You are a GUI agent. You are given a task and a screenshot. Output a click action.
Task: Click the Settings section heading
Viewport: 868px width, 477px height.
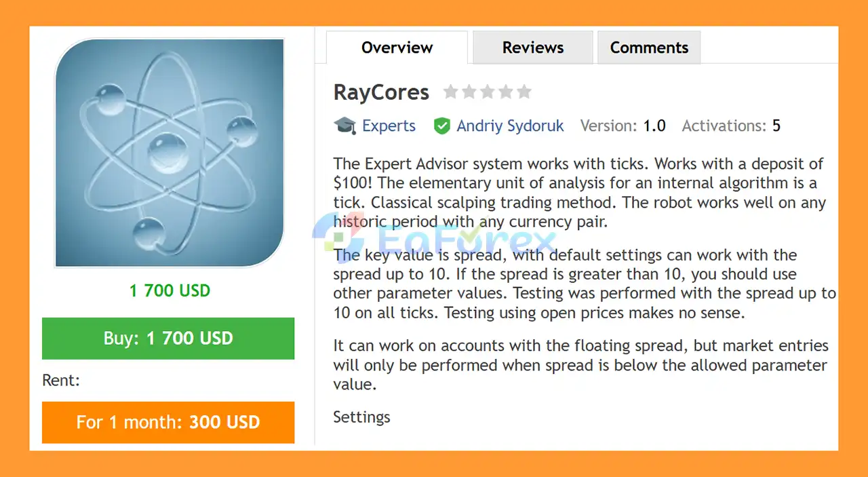[x=361, y=417]
